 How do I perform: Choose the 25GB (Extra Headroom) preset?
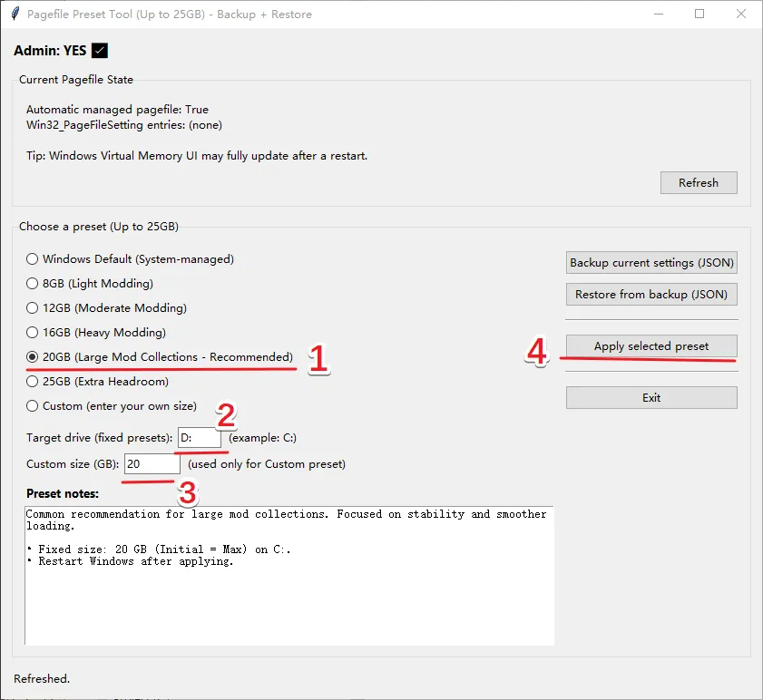point(97,382)
